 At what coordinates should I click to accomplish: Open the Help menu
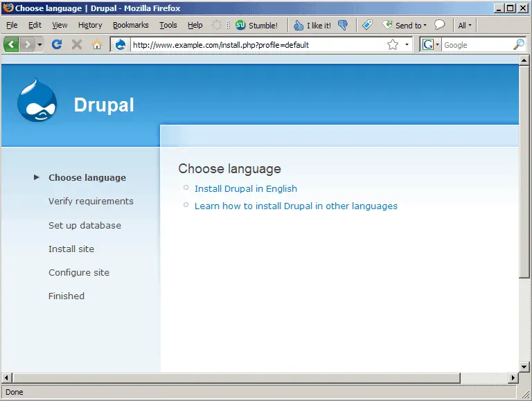click(x=195, y=25)
